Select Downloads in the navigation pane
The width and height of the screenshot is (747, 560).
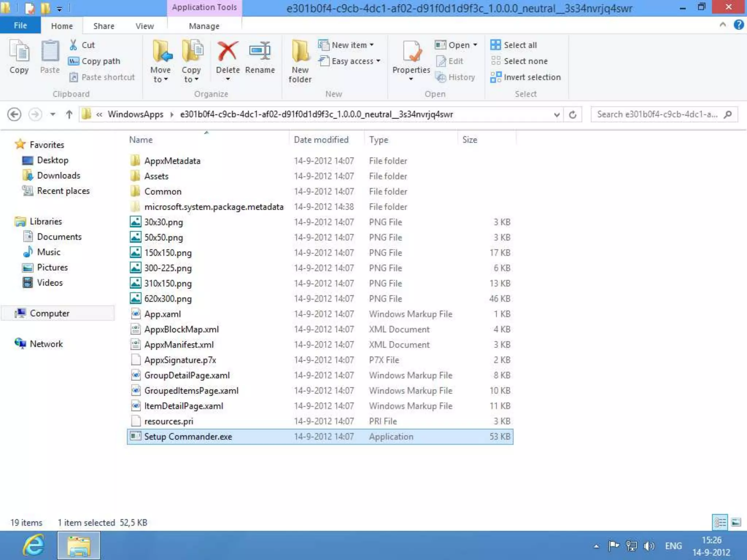[x=58, y=175]
